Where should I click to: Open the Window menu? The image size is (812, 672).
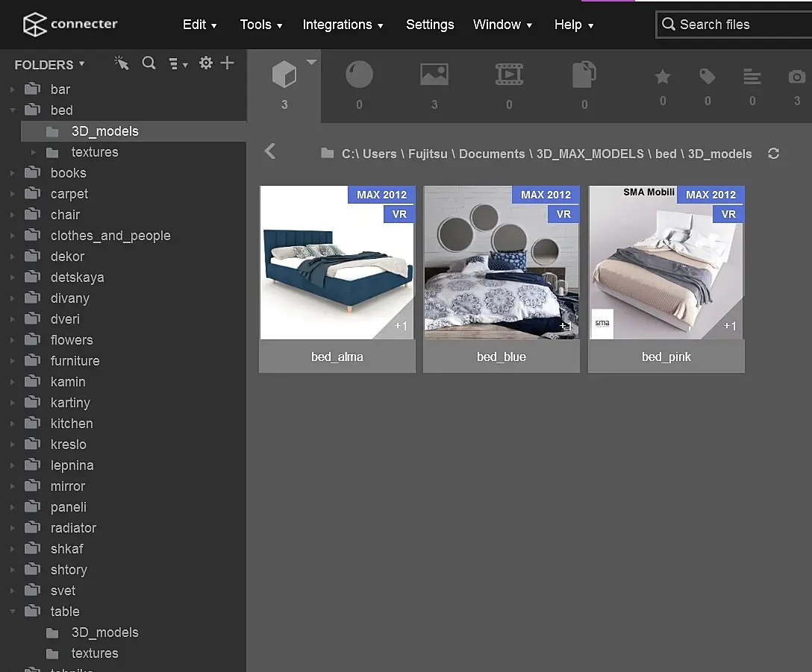click(x=502, y=25)
